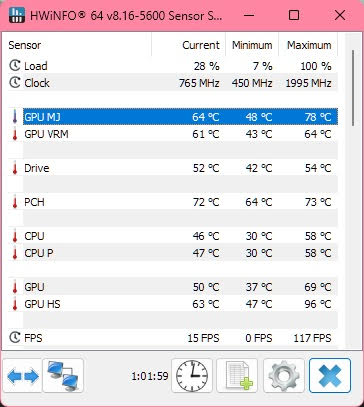Select the Drive temperature row

click(x=173, y=168)
